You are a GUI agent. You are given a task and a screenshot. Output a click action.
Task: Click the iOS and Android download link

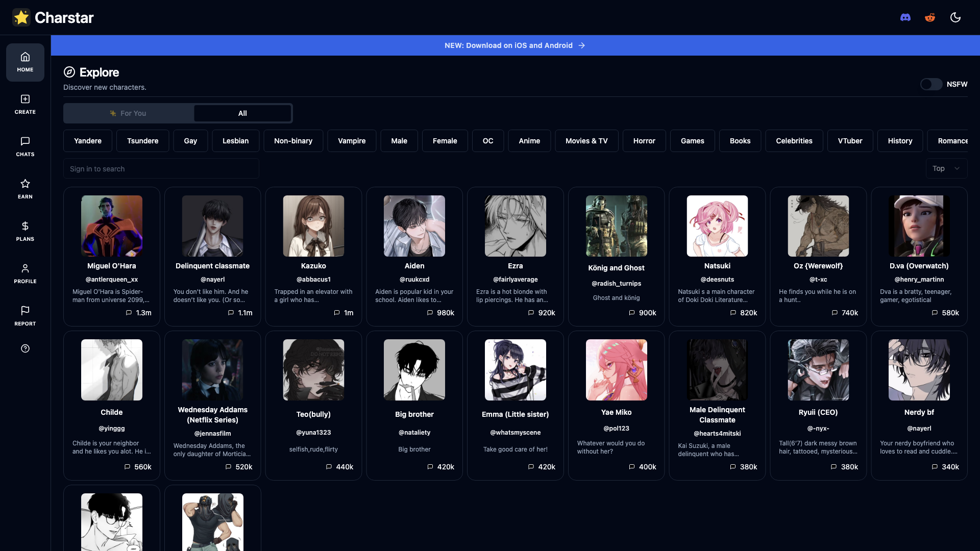pos(515,45)
